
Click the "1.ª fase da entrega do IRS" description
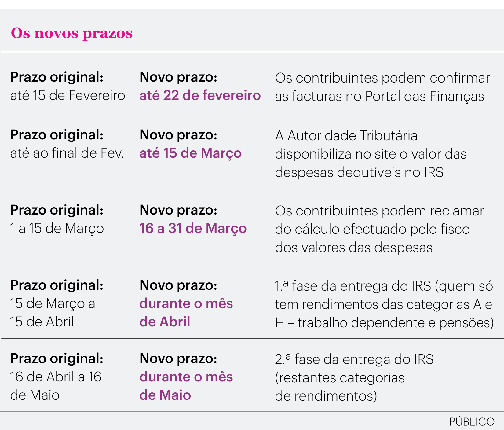point(384,304)
